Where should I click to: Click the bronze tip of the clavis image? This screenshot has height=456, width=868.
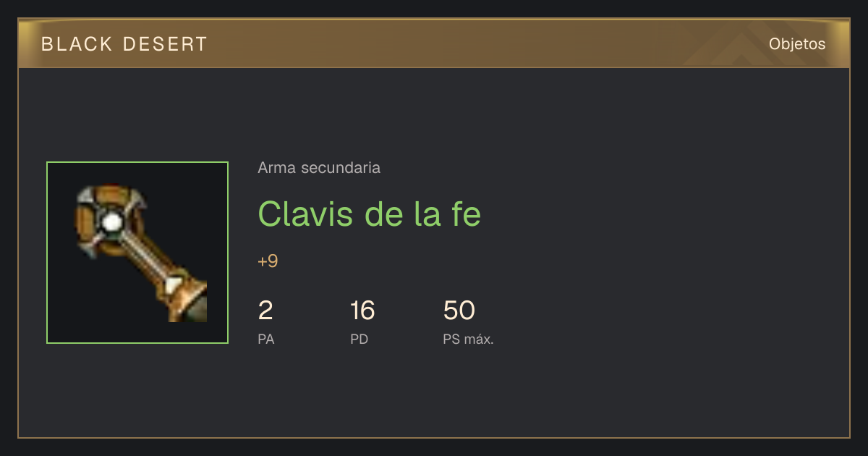tap(190, 300)
